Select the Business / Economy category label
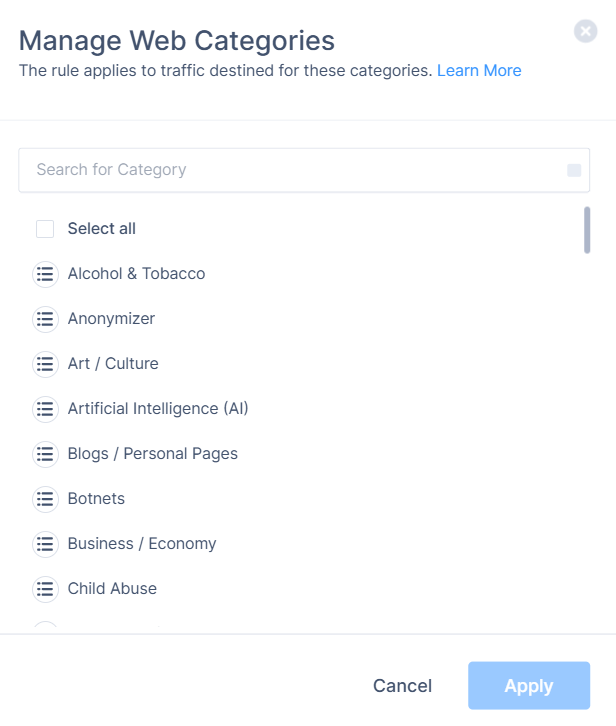616x726 pixels. click(x=142, y=544)
